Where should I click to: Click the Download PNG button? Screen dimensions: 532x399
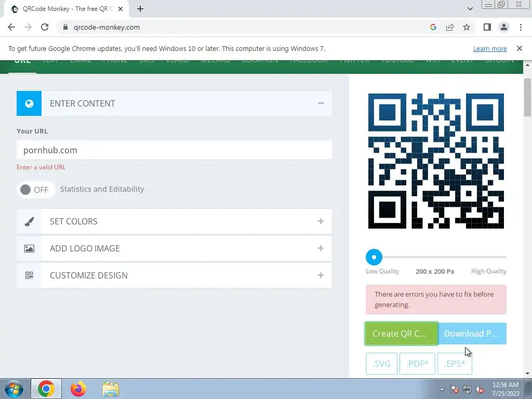(x=472, y=334)
